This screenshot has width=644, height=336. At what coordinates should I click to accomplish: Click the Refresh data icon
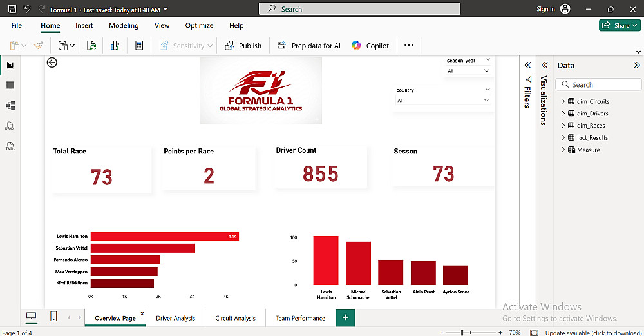[x=91, y=46]
